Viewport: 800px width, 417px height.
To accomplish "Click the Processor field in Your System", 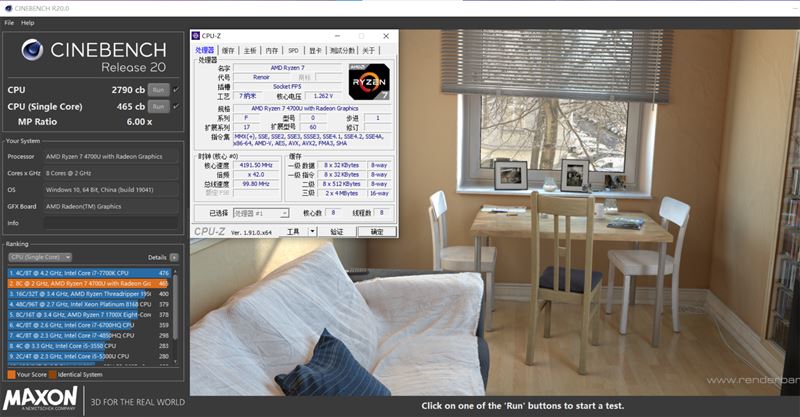I will (x=111, y=157).
